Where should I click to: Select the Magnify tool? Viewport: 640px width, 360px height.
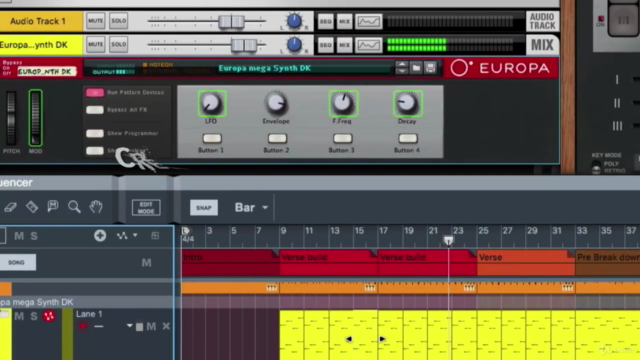coord(74,207)
